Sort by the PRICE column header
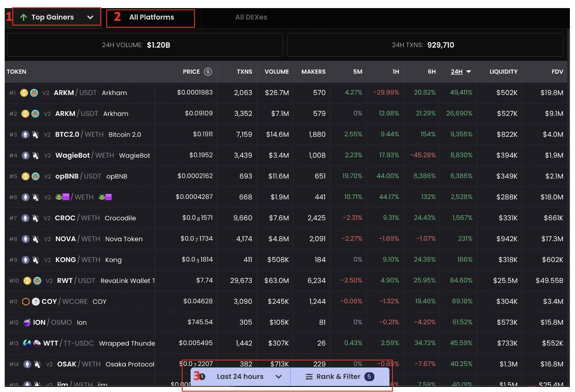 tap(191, 72)
